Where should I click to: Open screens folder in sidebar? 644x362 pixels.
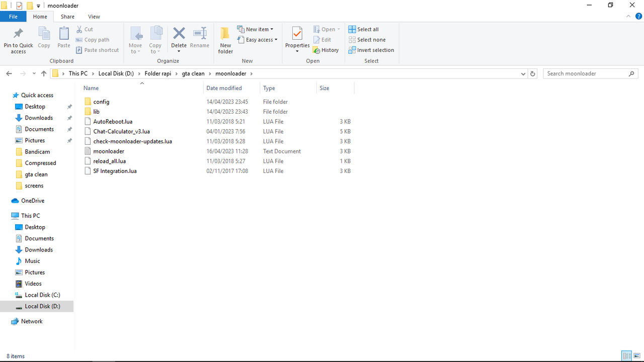click(x=34, y=186)
